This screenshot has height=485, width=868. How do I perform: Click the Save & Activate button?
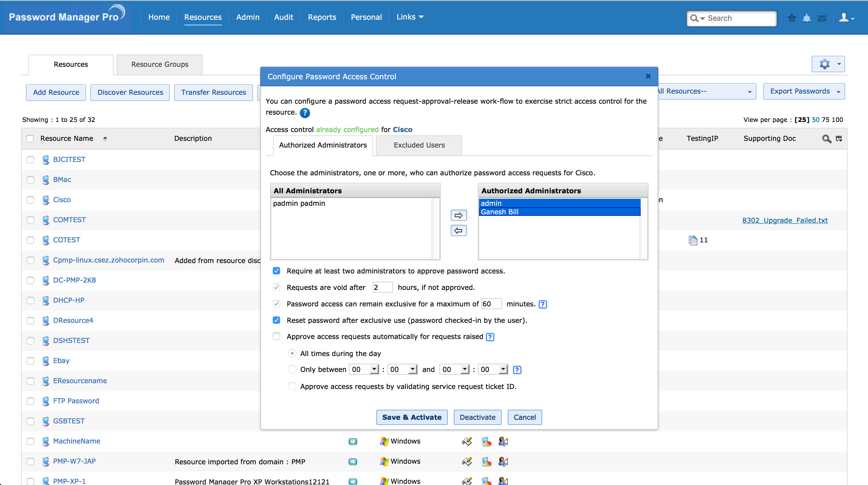[411, 417]
